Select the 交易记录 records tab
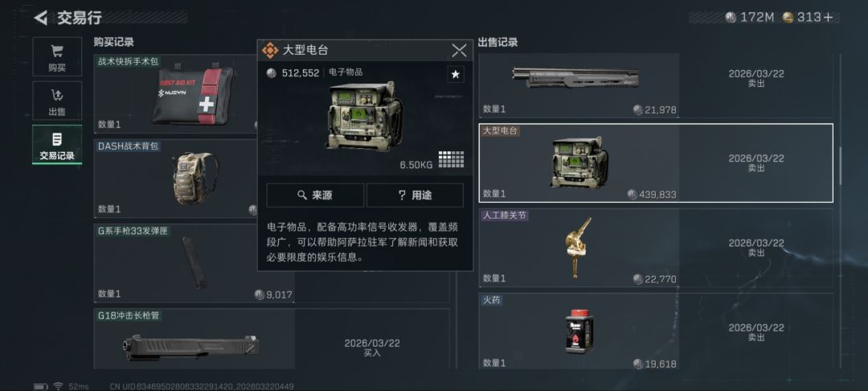This screenshot has width=868, height=391. pyautogui.click(x=57, y=145)
